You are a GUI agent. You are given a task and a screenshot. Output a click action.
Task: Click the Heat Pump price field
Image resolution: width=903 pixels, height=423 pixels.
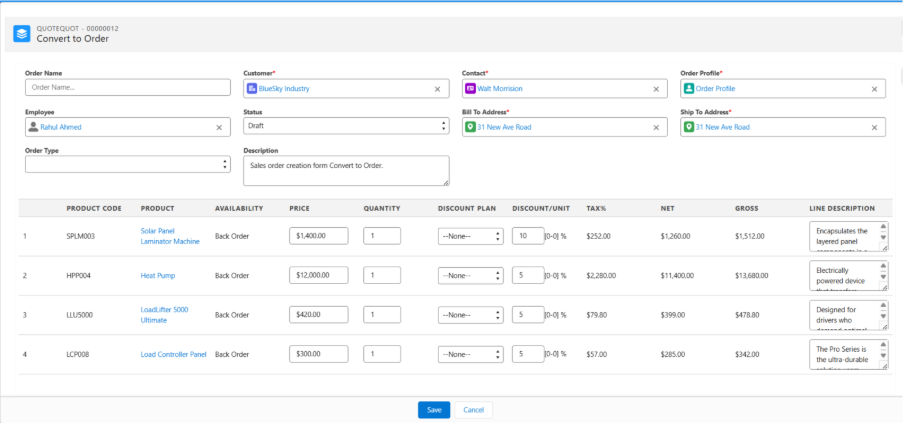318,275
